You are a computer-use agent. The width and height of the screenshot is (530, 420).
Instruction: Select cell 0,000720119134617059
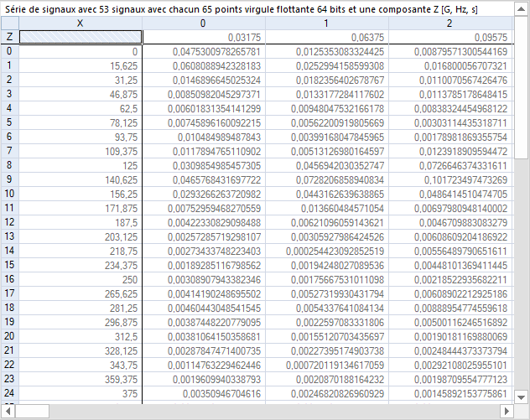coord(327,365)
